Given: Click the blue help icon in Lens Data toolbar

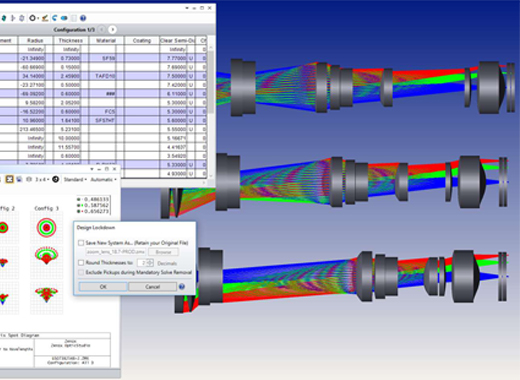Looking at the screenshot, I should 83,18.
